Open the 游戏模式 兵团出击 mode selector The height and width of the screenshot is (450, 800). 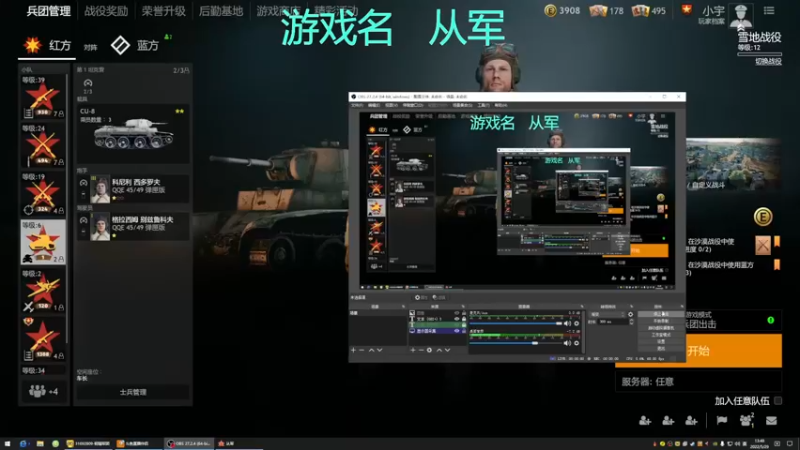[x=732, y=319]
